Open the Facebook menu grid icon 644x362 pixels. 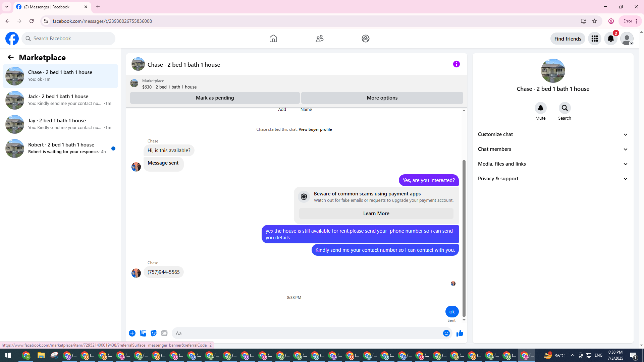(594, 39)
